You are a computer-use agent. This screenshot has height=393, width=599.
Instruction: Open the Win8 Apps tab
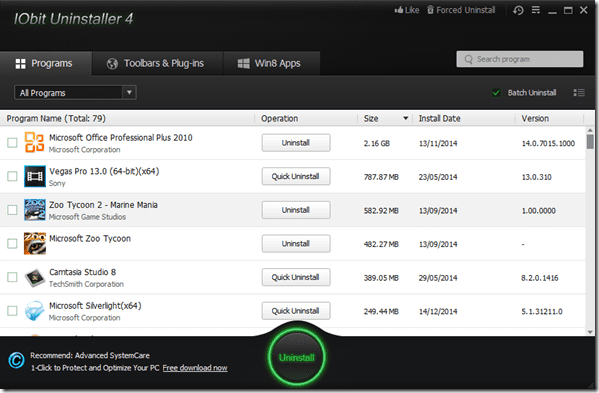(272, 63)
